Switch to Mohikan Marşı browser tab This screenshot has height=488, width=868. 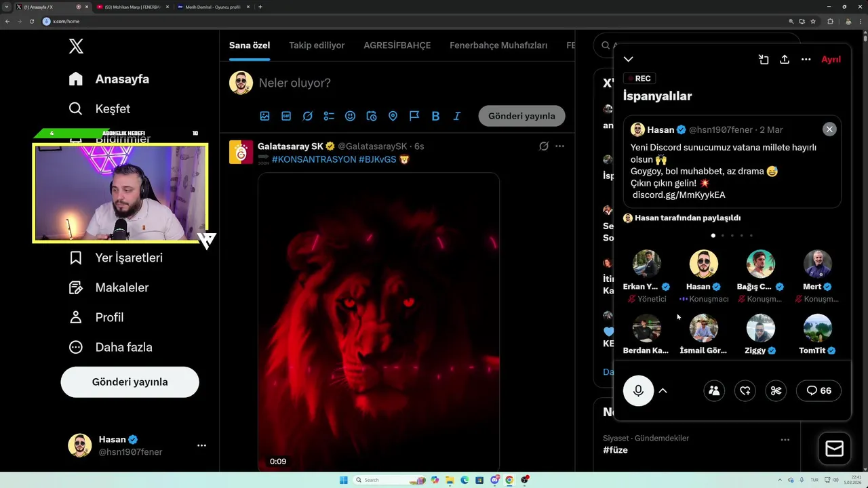[132, 7]
